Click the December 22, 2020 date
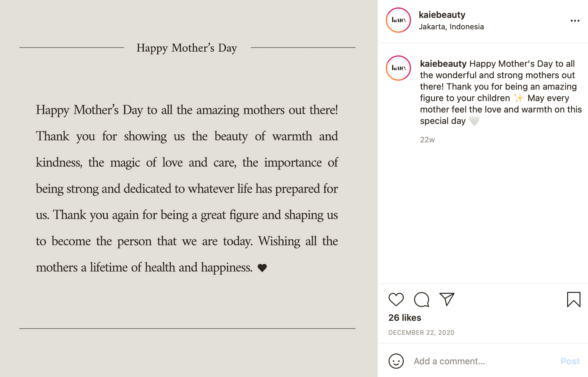Image resolution: width=588 pixels, height=377 pixels. (x=421, y=332)
